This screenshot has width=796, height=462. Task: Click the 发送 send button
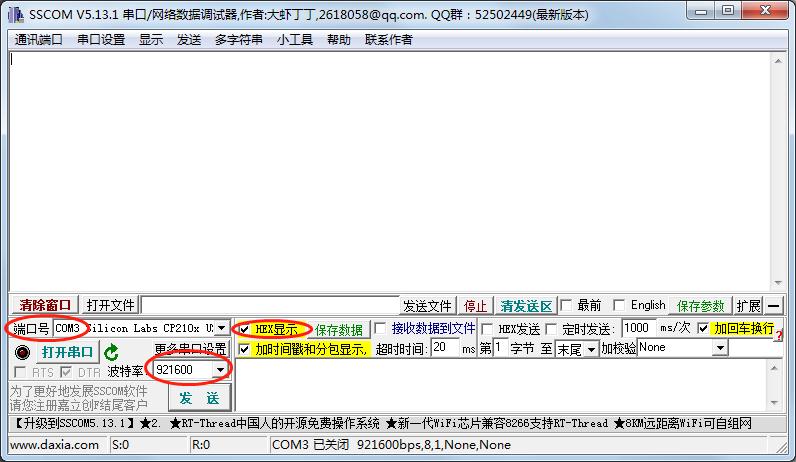click(199, 398)
